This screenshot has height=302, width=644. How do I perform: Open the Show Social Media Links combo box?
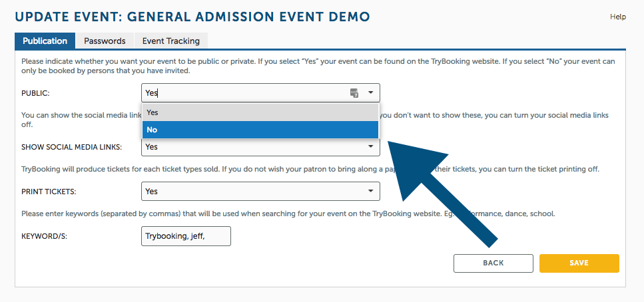pyautogui.click(x=260, y=147)
